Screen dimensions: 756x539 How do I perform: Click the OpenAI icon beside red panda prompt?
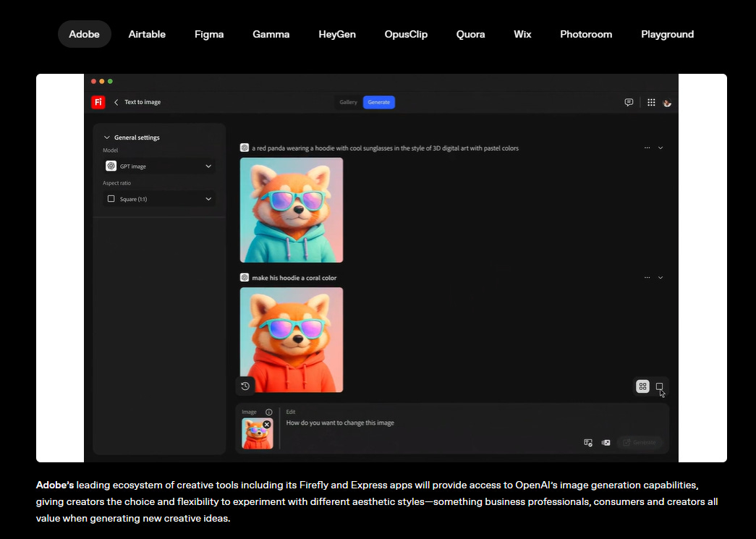[245, 148]
